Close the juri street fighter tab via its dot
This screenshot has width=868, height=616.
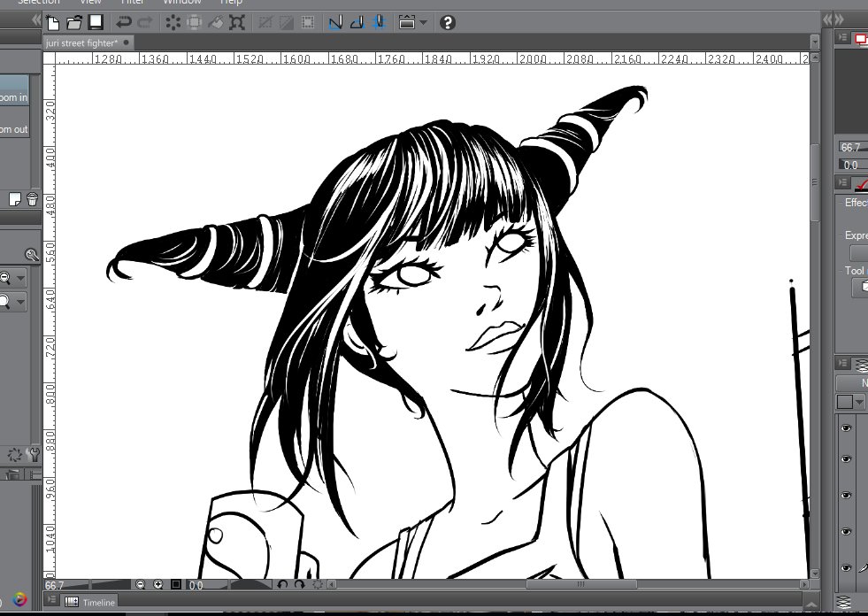point(127,42)
